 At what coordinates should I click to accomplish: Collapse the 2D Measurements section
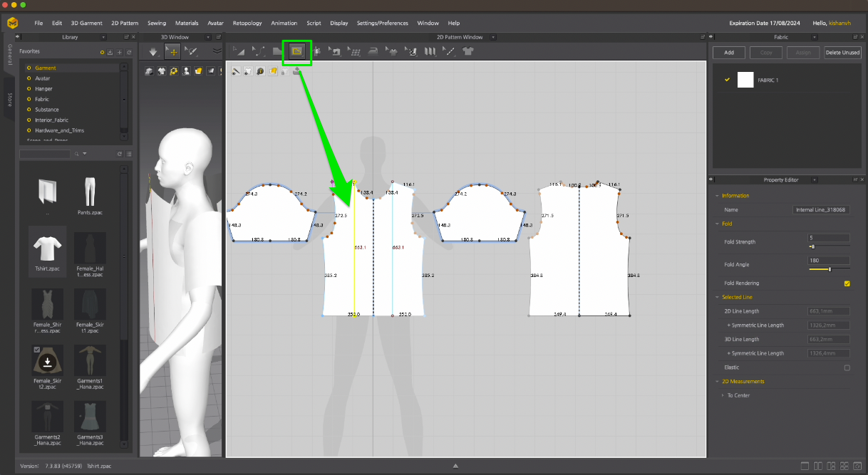pyautogui.click(x=716, y=382)
